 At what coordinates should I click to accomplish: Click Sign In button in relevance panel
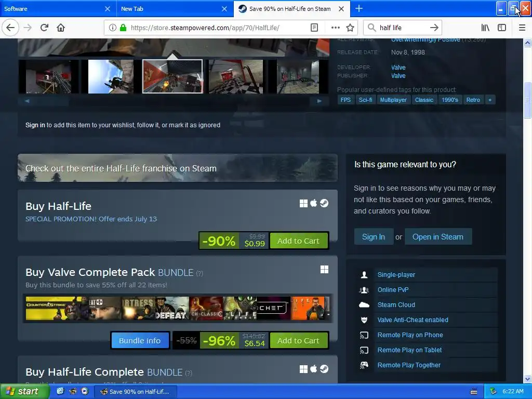coord(373,237)
